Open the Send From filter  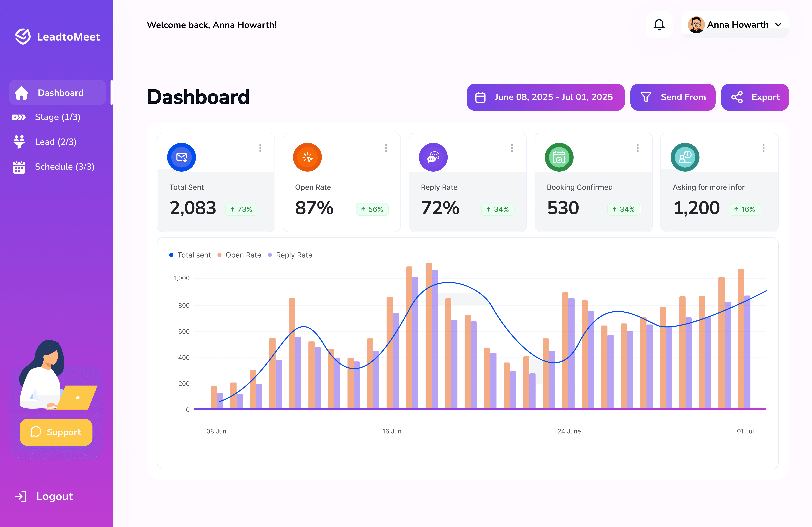[x=673, y=97]
